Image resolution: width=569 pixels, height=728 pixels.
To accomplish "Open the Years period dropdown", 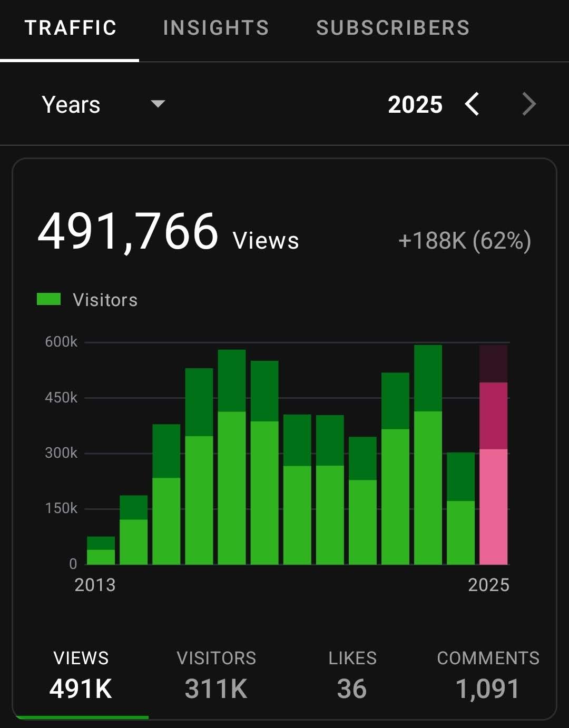I will click(x=103, y=104).
